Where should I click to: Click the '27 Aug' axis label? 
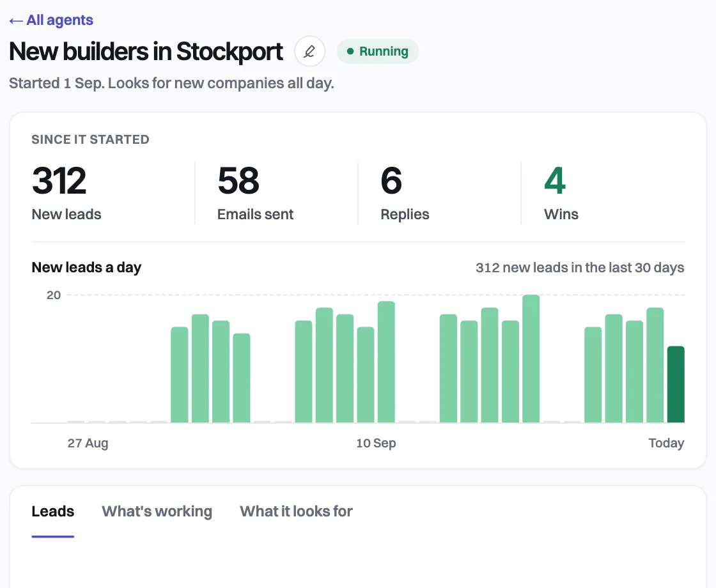point(88,444)
